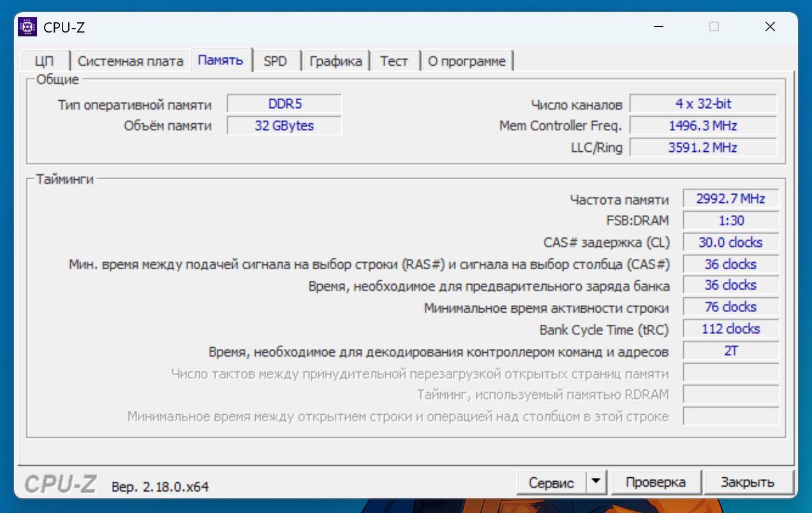Open the О программе tab
The image size is (812, 513).
(467, 61)
